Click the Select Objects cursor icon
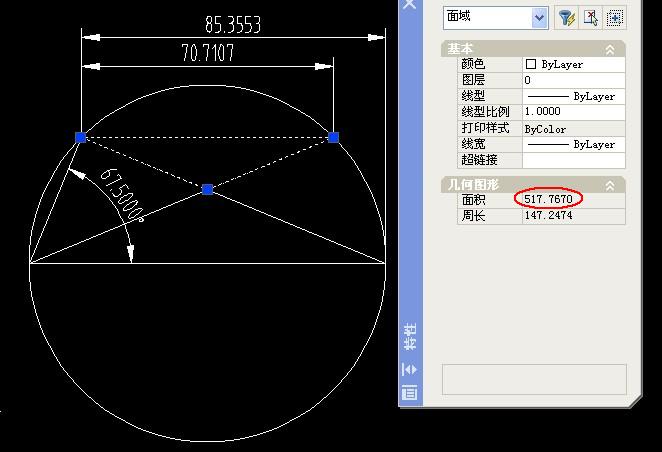 click(590, 18)
